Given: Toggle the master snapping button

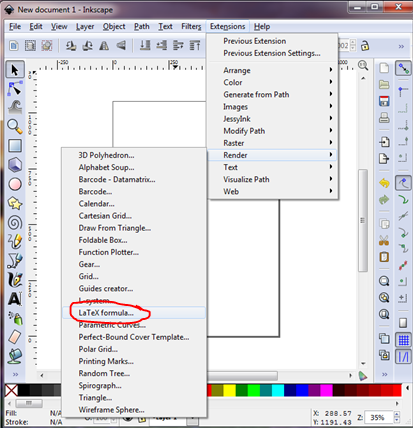Looking at the screenshot, I should coord(403,68).
